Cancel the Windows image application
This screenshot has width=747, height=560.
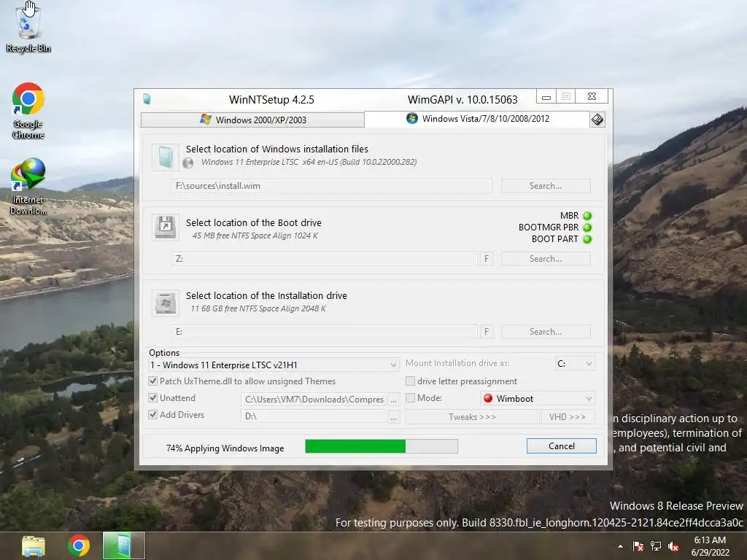(x=561, y=446)
